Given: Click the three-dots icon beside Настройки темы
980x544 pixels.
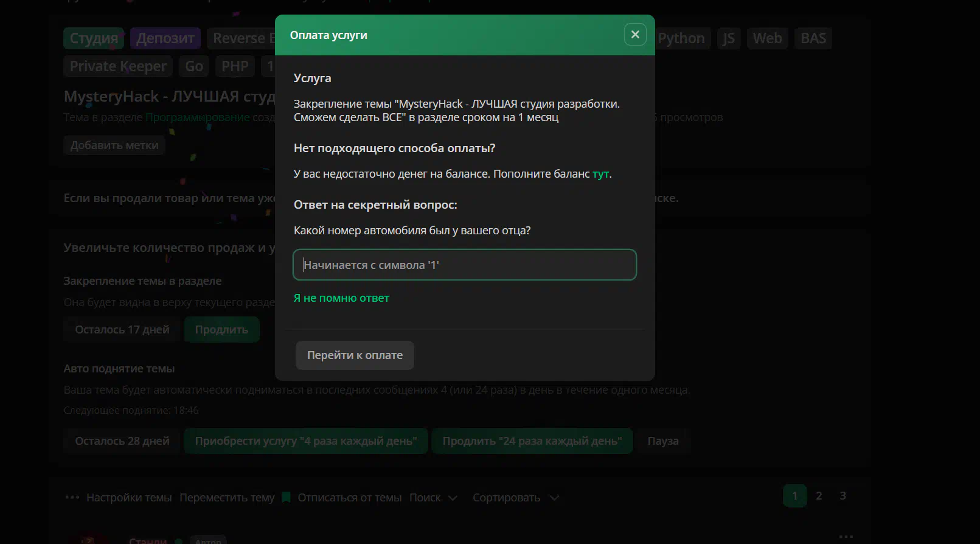Looking at the screenshot, I should (x=72, y=497).
